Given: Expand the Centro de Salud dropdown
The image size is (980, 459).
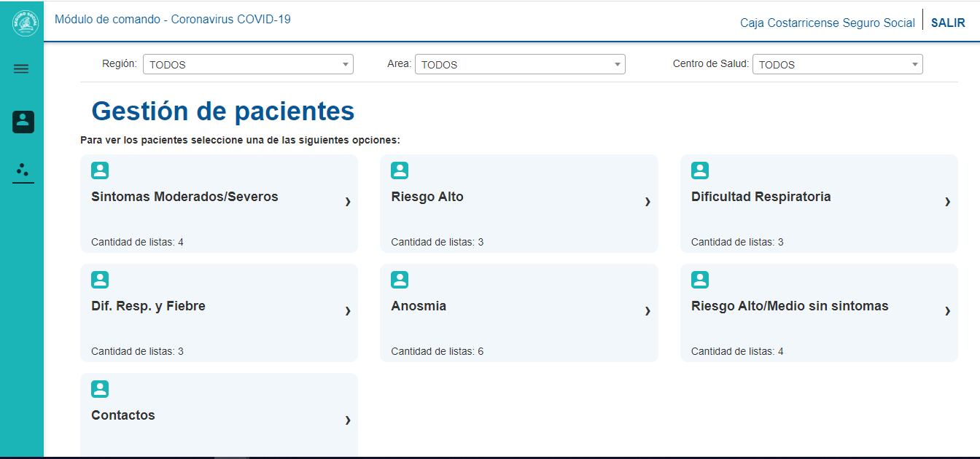Looking at the screenshot, I should click(x=837, y=64).
